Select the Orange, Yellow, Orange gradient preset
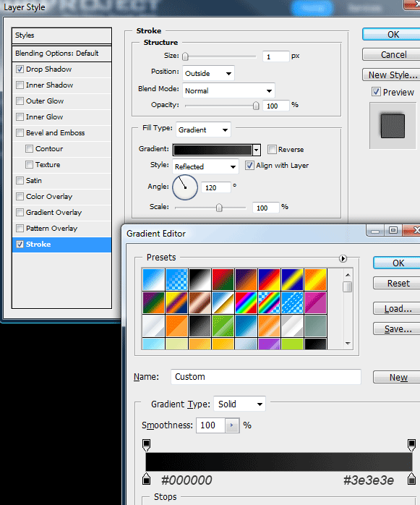420x505 pixels. 316,279
